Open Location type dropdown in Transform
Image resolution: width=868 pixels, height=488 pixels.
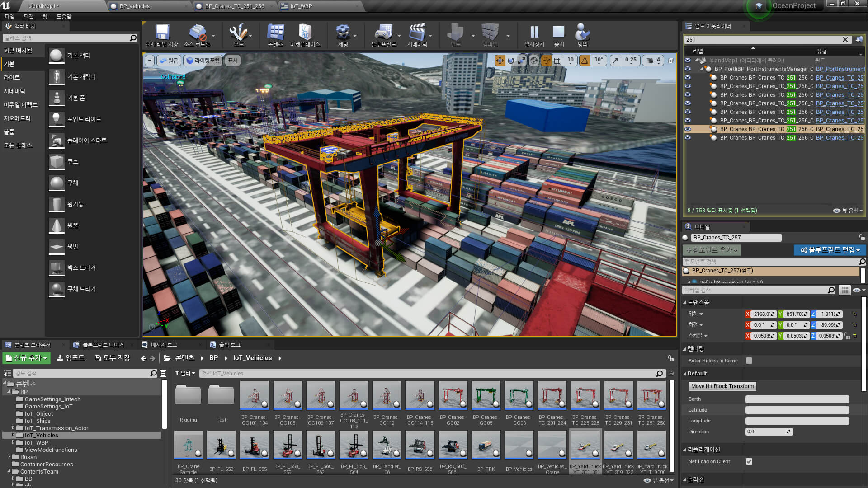point(695,314)
